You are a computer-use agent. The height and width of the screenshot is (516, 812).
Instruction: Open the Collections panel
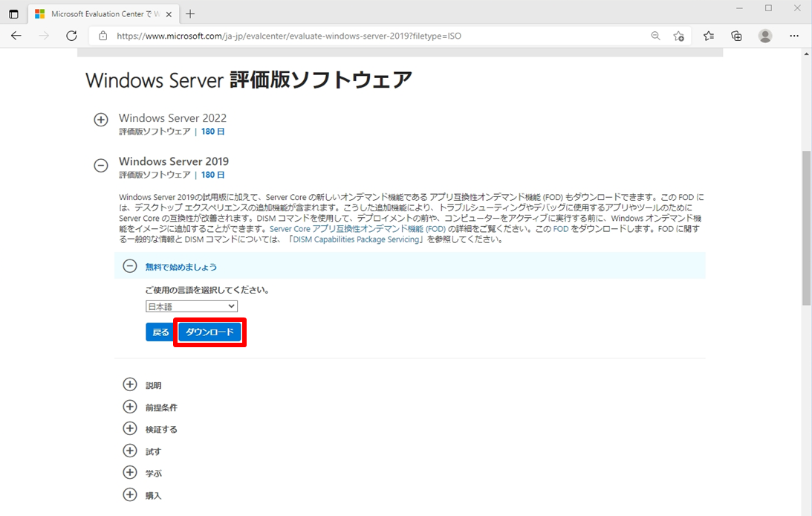[736, 36]
